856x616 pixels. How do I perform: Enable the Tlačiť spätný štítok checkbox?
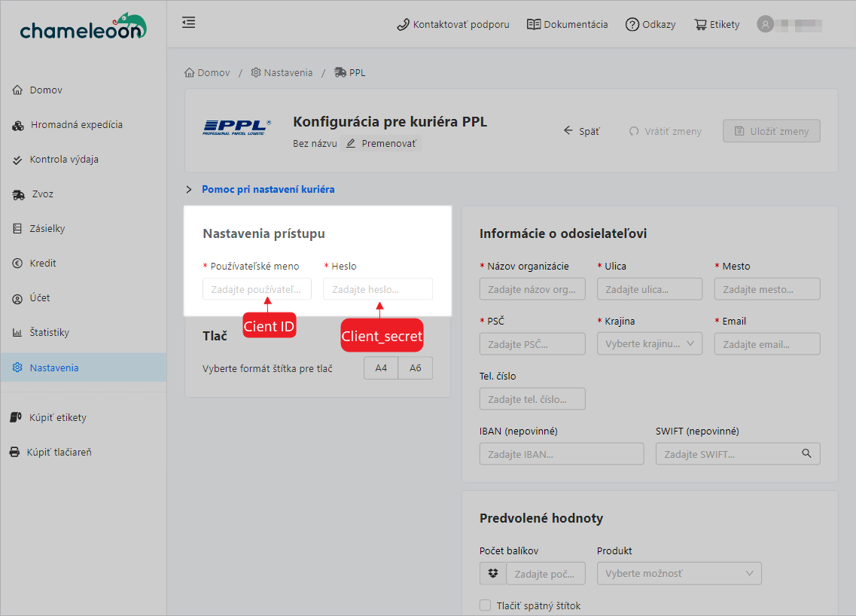pyautogui.click(x=486, y=605)
